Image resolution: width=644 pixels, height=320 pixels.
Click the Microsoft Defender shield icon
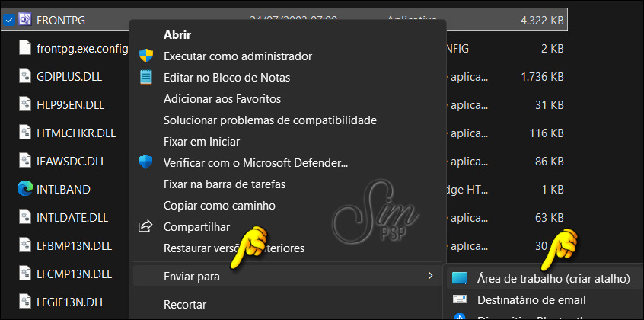(x=146, y=163)
